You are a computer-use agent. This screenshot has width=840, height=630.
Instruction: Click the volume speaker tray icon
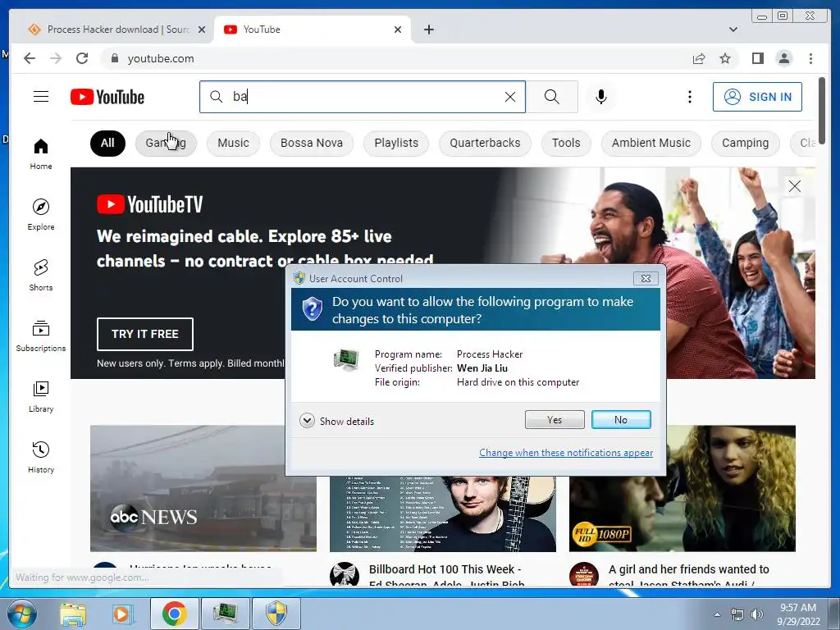click(x=756, y=614)
